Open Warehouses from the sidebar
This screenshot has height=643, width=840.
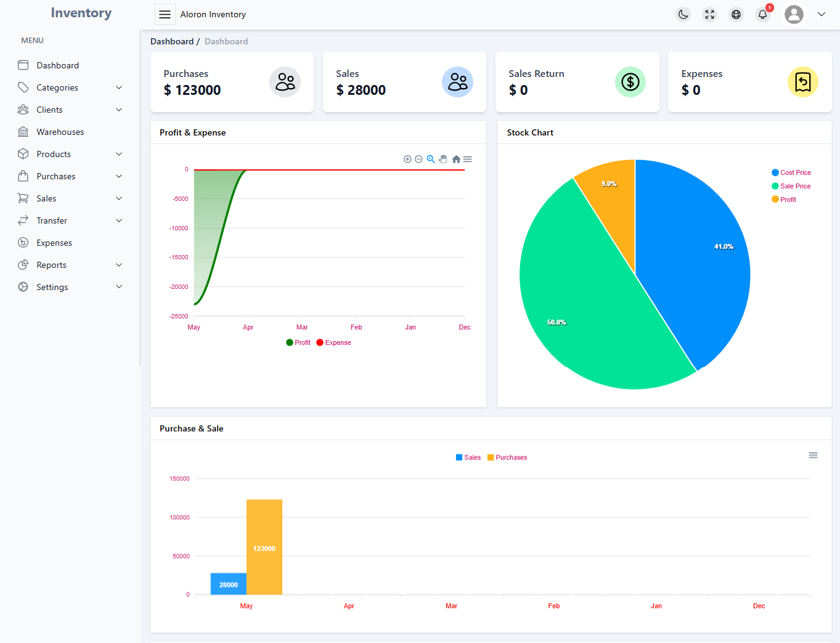click(60, 132)
